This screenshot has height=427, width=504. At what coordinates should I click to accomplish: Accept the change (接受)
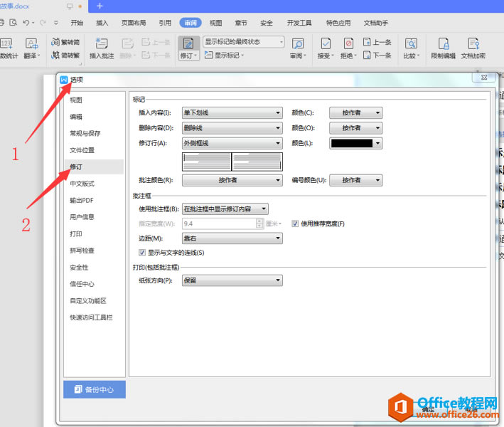pyautogui.click(x=326, y=48)
